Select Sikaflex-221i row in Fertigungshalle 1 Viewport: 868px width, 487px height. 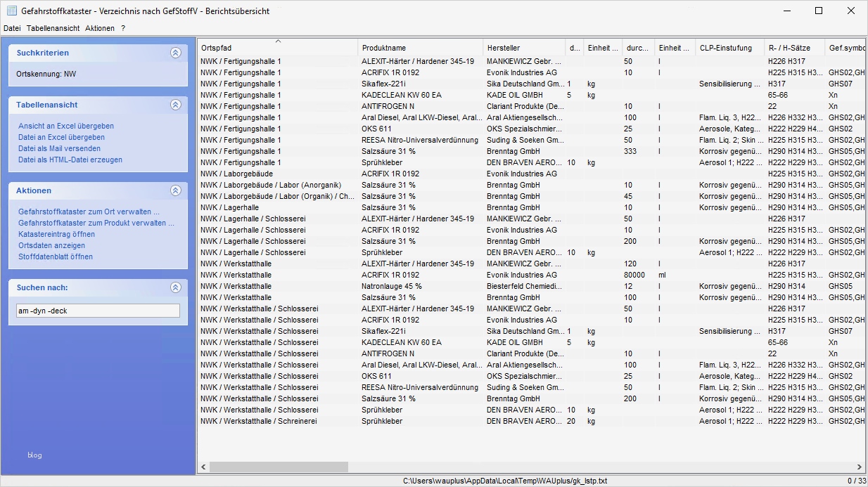click(531, 84)
